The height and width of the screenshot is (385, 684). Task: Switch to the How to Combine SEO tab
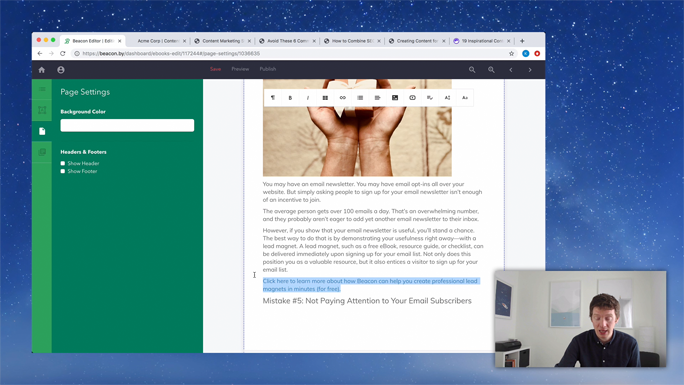point(352,41)
